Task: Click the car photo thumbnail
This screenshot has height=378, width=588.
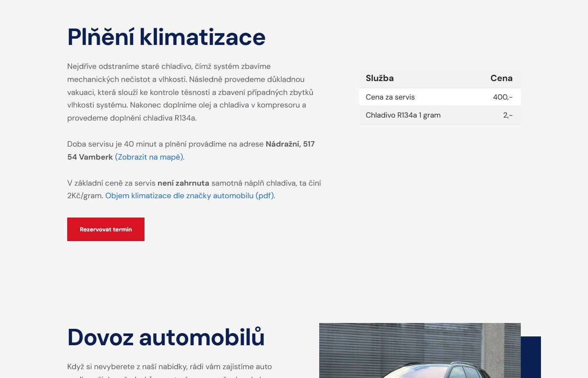Action: 419,351
